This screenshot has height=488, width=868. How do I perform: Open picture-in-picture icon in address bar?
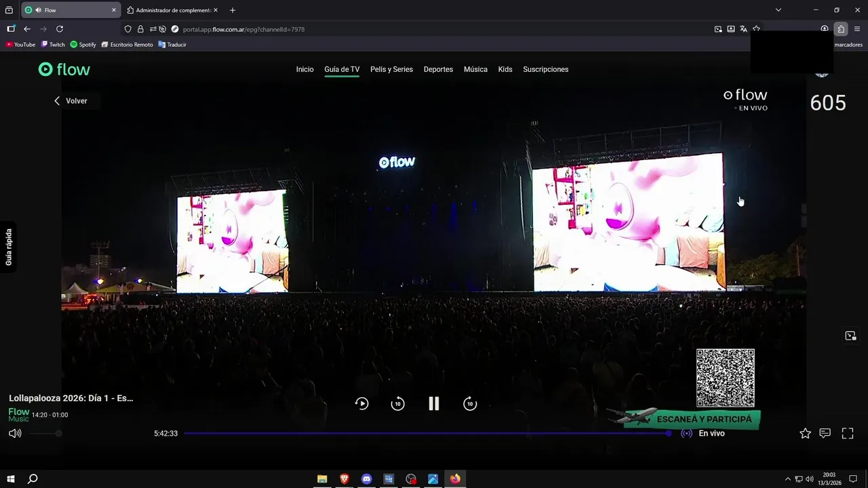tap(718, 29)
